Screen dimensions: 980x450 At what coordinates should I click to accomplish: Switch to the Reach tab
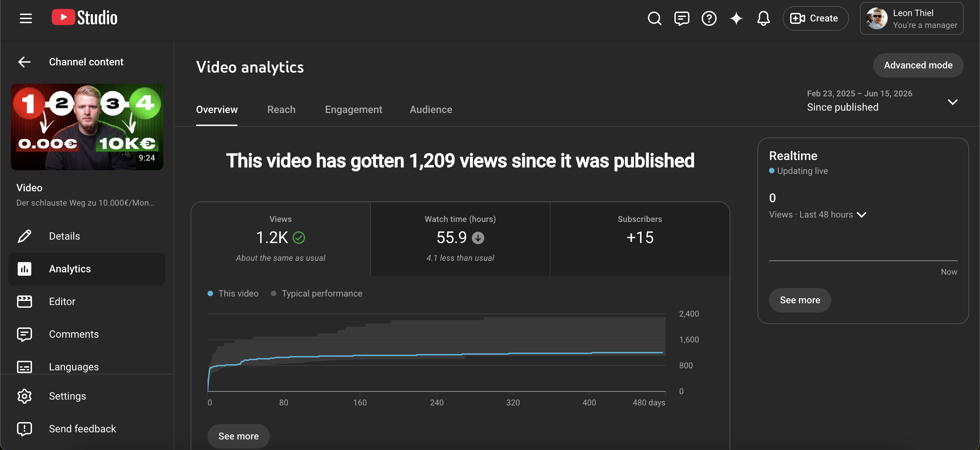coord(281,110)
